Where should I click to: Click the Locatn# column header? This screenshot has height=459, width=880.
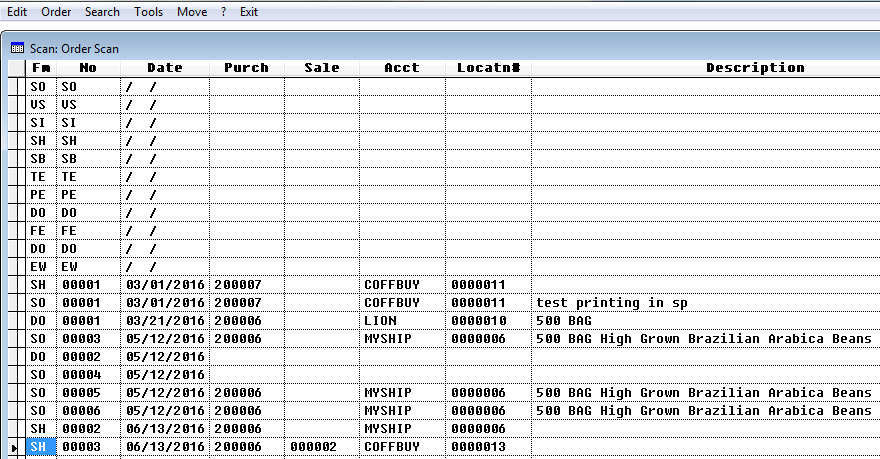click(488, 68)
